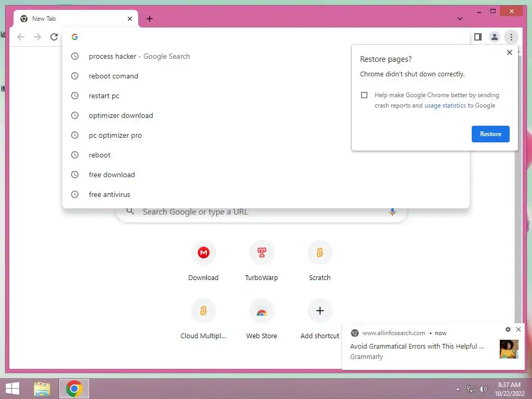Open the TurboWarp shortcut
Screen dimensions: 532x399
tap(261, 261)
